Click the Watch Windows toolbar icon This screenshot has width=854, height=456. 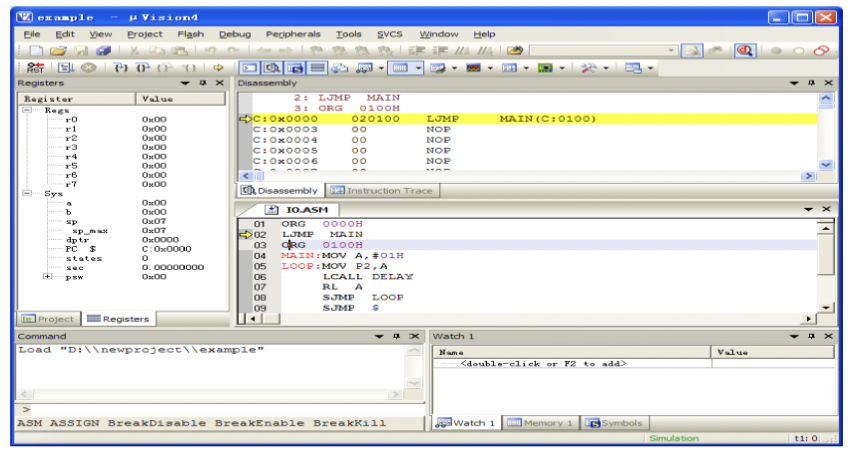(363, 68)
